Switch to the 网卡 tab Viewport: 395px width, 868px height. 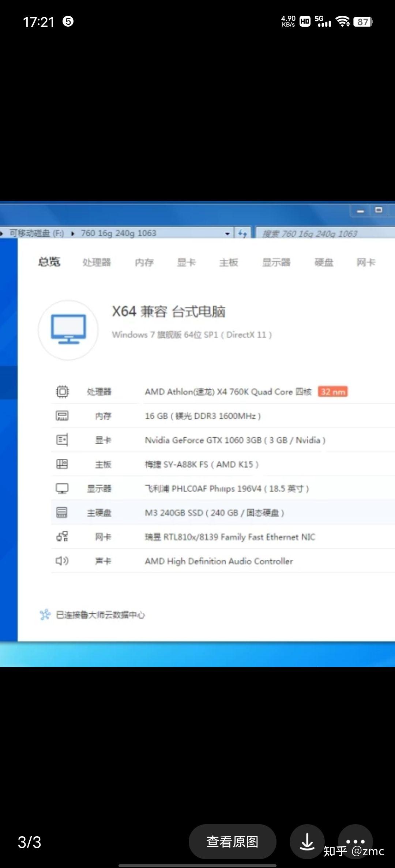tap(366, 262)
